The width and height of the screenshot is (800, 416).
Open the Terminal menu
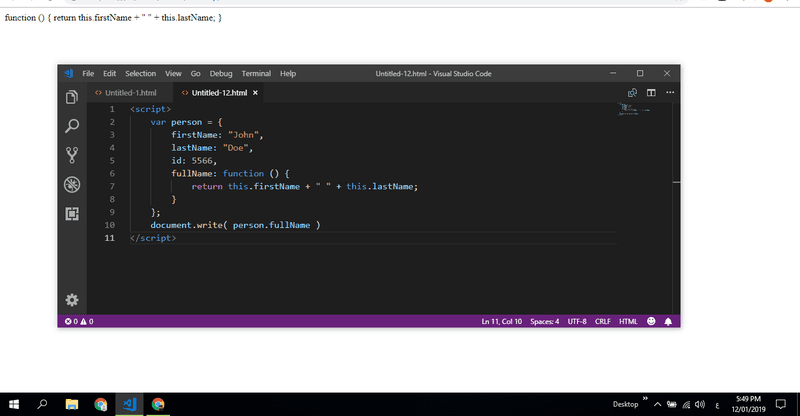(256, 74)
